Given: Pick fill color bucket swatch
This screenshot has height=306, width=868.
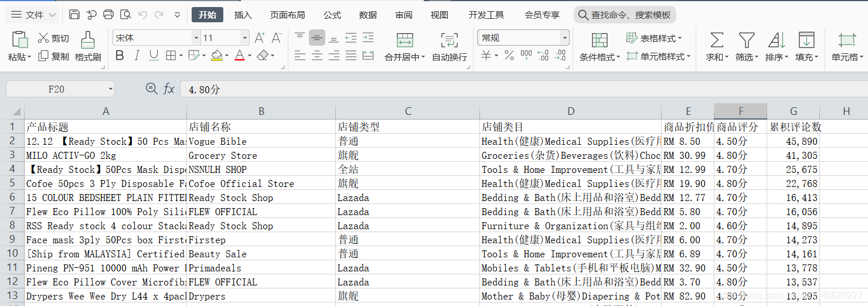Looking at the screenshot, I should (216, 56).
